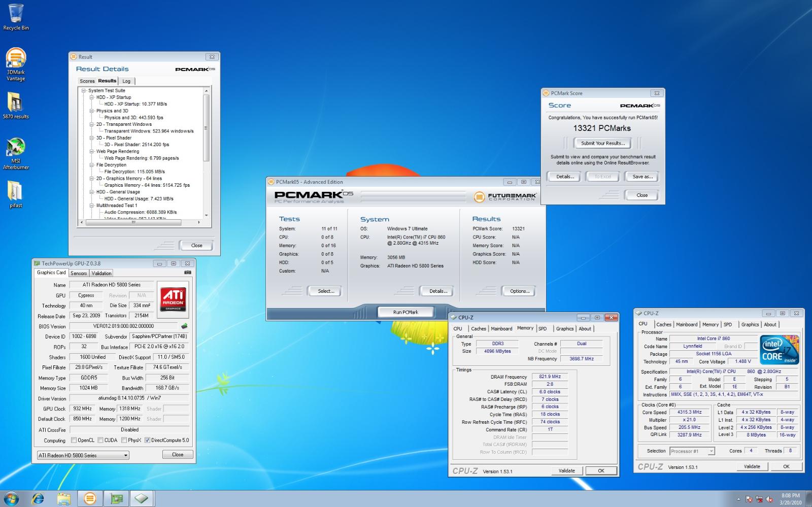This screenshot has width=812, height=507.
Task: Click OK in right CPU-Z processor window
Action: (x=786, y=467)
